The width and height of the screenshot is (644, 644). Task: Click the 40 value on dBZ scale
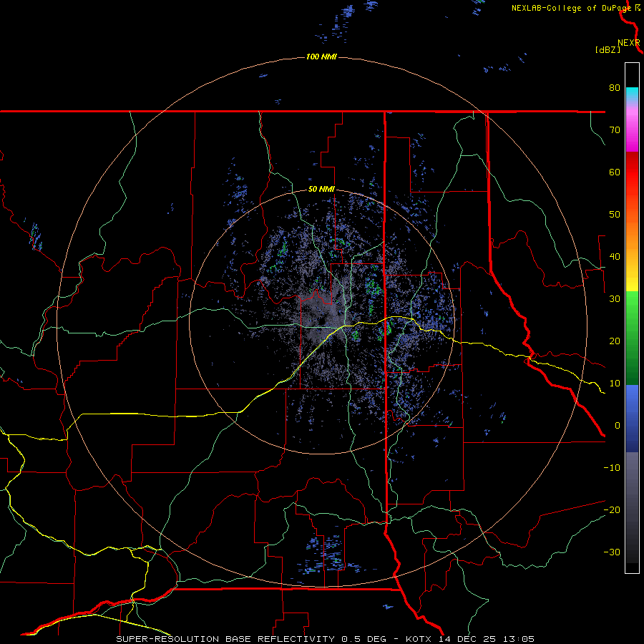point(615,257)
